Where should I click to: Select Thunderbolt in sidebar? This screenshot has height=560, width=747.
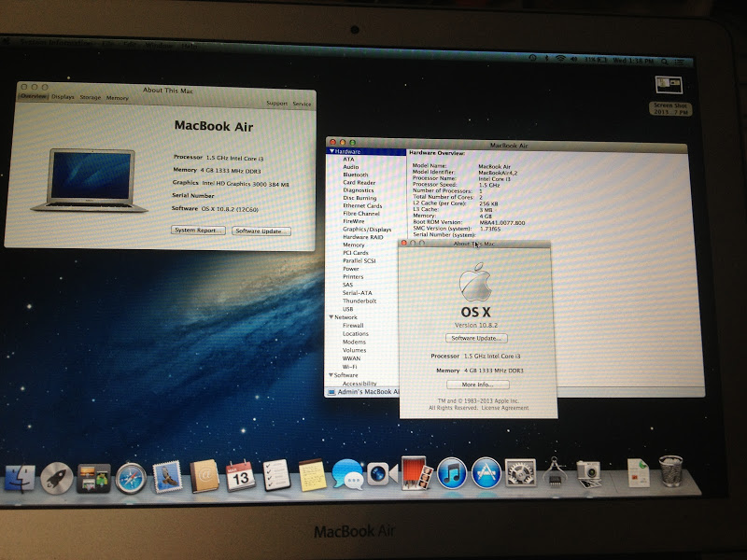[359, 301]
